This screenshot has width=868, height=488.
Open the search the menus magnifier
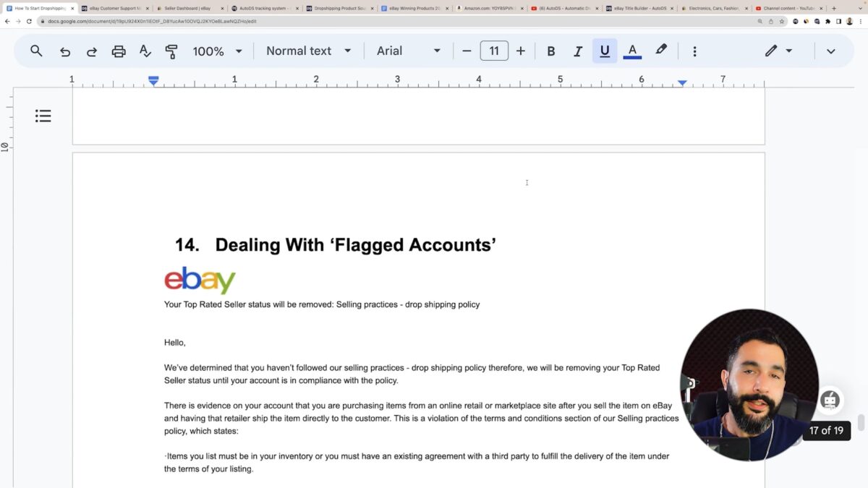coord(36,51)
